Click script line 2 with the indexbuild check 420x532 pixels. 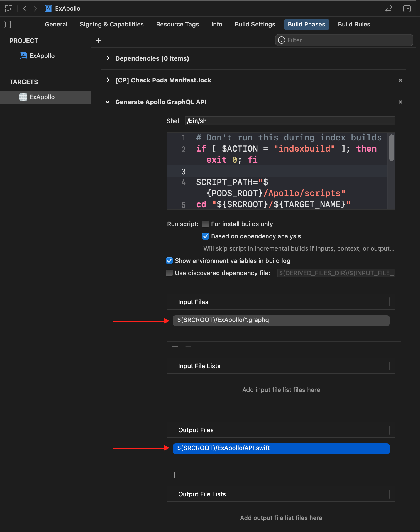(x=286, y=154)
